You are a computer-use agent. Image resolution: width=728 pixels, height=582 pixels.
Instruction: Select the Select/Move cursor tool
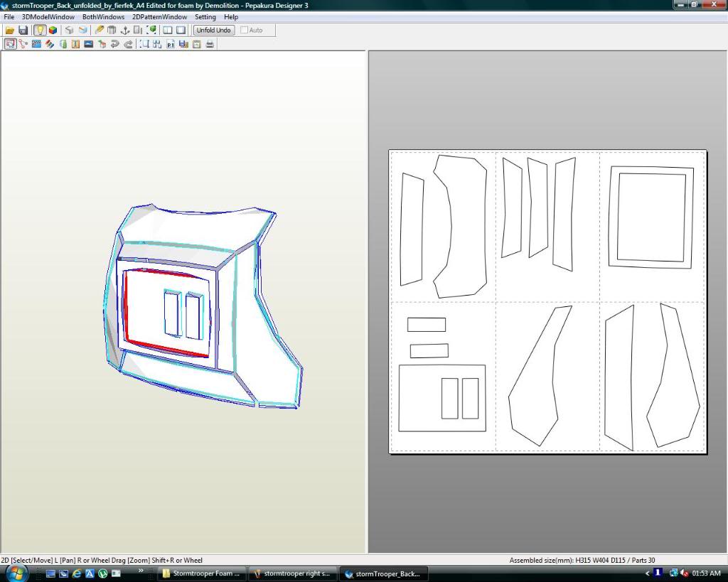(10, 44)
